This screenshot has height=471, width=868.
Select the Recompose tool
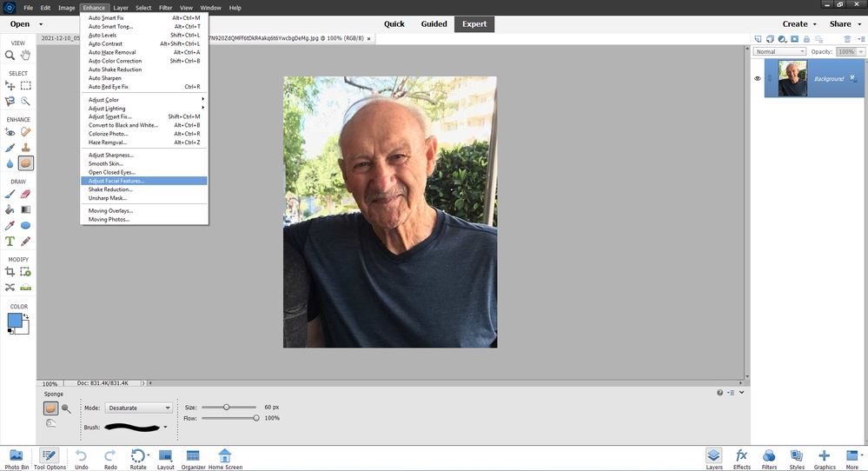(25, 272)
